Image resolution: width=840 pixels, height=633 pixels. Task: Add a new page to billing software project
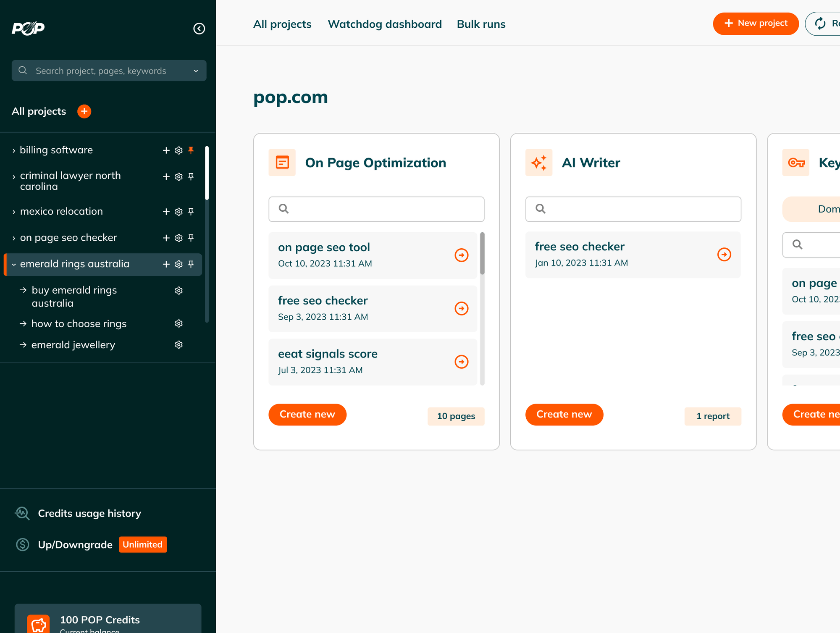pyautogui.click(x=165, y=150)
